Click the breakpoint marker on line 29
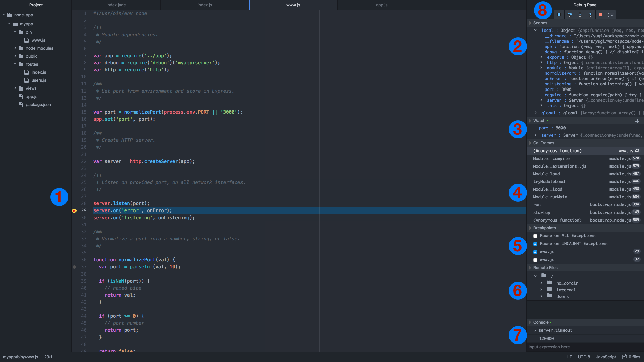 coord(74,211)
